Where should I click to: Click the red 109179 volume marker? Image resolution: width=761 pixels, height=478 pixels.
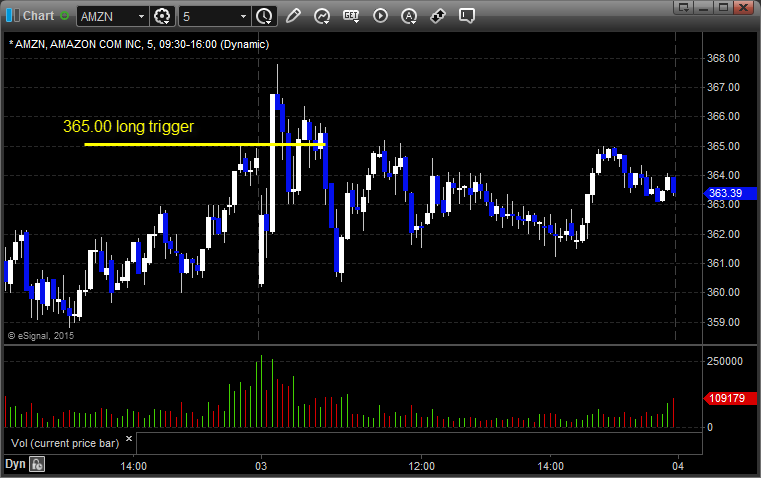point(730,398)
